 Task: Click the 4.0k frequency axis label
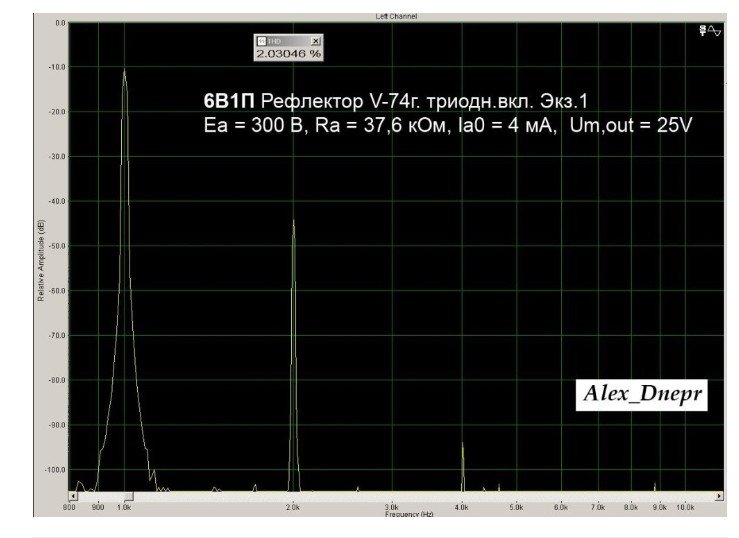click(x=461, y=507)
